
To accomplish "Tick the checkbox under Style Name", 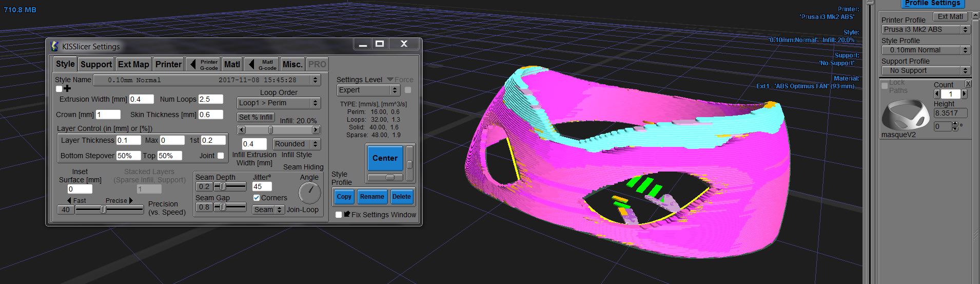I will (59, 89).
